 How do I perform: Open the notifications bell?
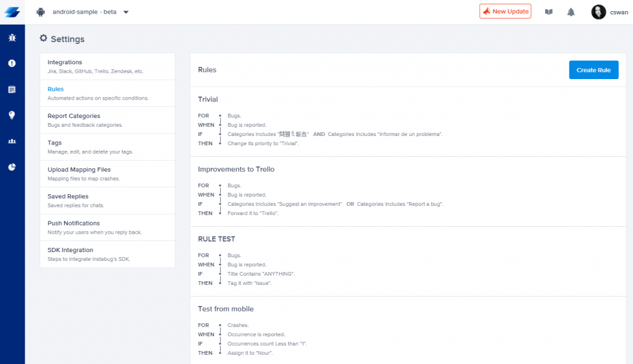571,12
